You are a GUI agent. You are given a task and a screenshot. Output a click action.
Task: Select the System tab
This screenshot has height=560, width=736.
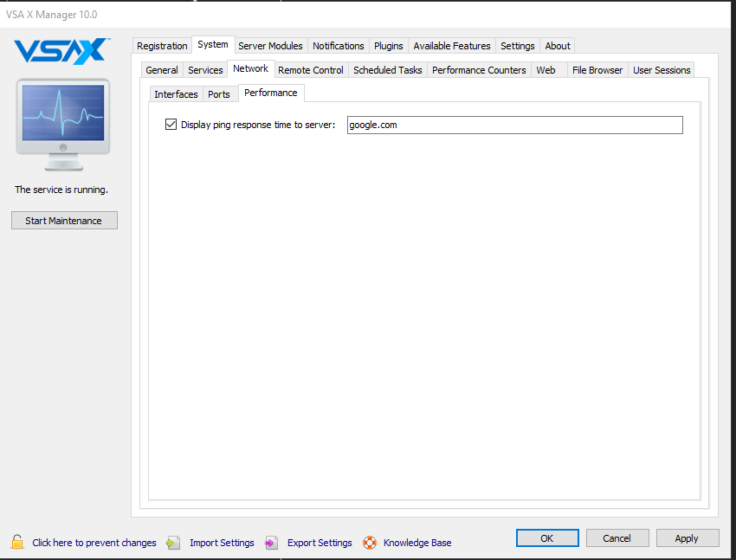[x=213, y=44]
